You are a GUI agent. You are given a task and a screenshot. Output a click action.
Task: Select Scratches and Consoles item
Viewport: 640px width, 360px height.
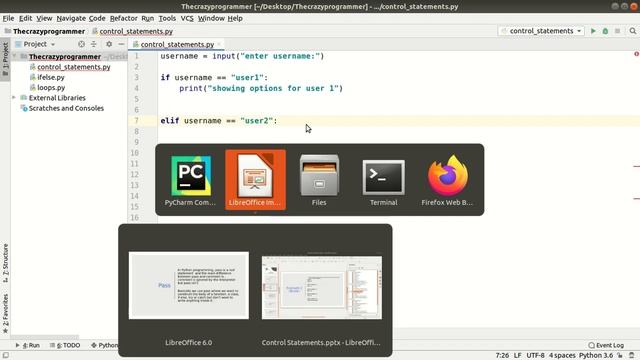(66, 108)
